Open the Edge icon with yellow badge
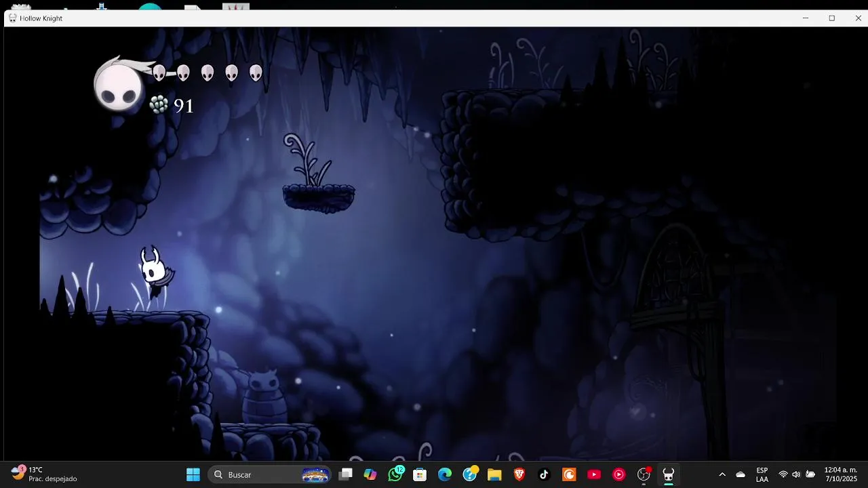Viewport: 868px width, 488px height. coord(470,474)
